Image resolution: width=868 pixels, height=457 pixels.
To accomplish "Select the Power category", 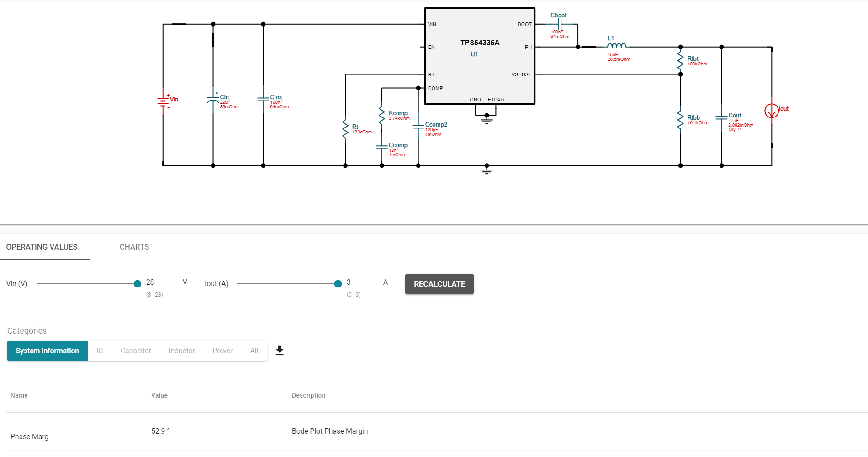I will 222,351.
